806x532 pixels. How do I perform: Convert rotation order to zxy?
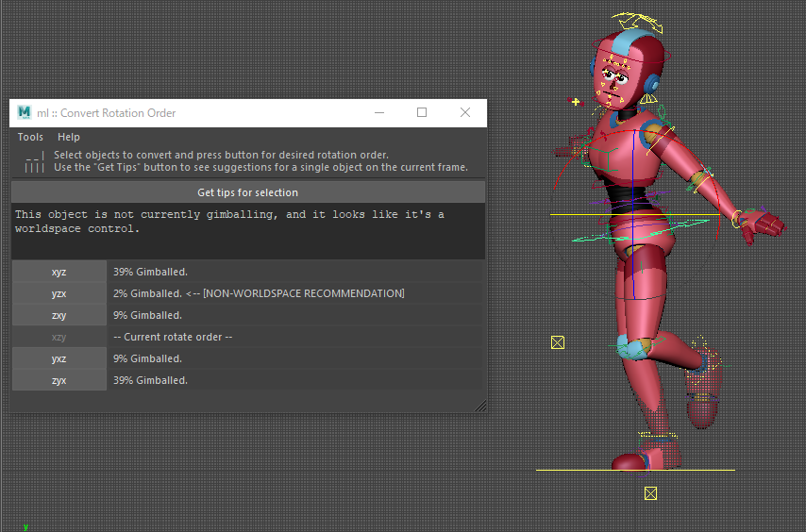pos(59,315)
